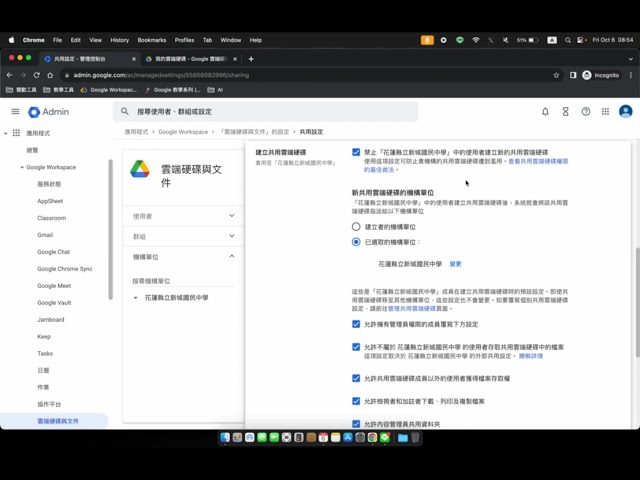Switch to the Google 雲端硬碟 browser tab
The image size is (640, 480).
coord(191,59)
